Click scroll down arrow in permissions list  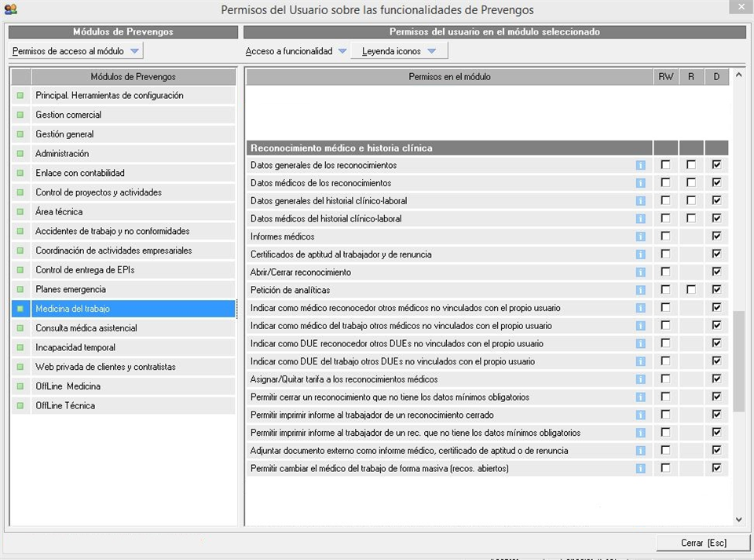click(738, 519)
